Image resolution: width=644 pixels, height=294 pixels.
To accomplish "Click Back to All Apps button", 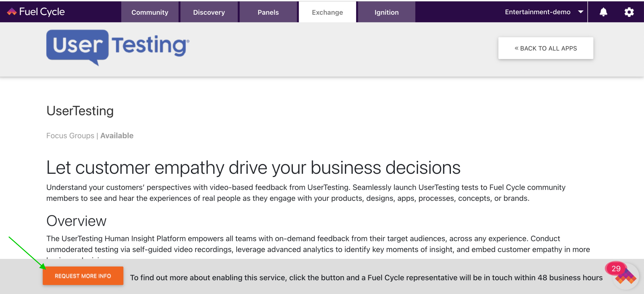I will point(545,48).
